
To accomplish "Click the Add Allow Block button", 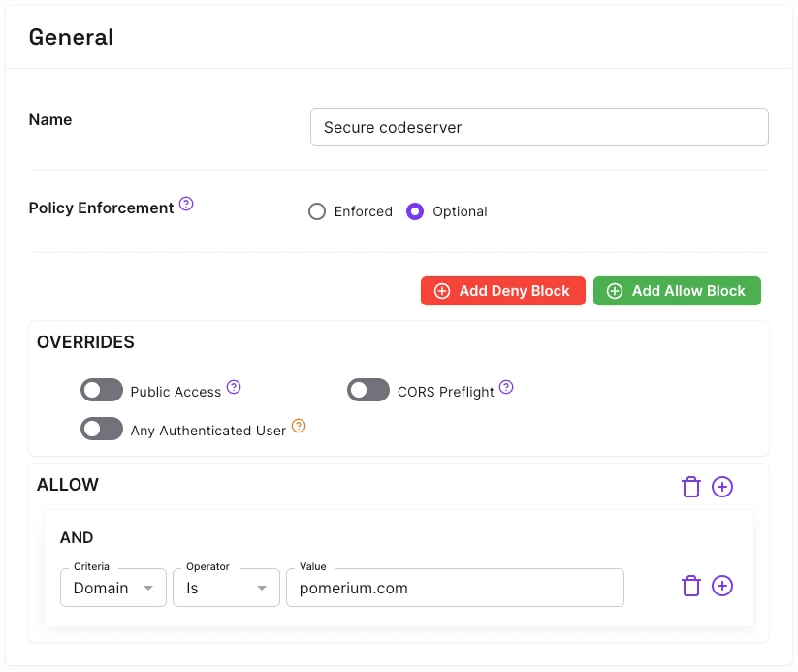I will (677, 291).
